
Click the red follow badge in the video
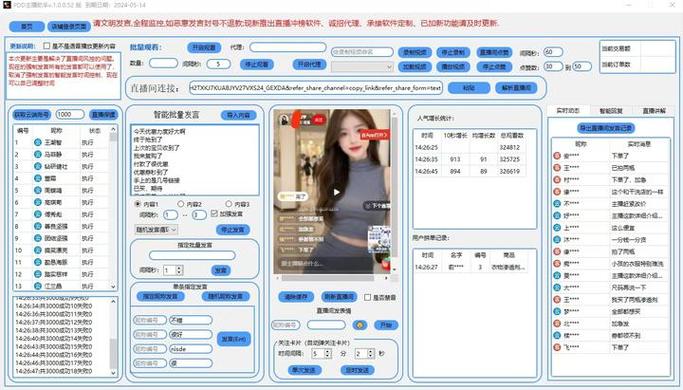[x=319, y=119]
